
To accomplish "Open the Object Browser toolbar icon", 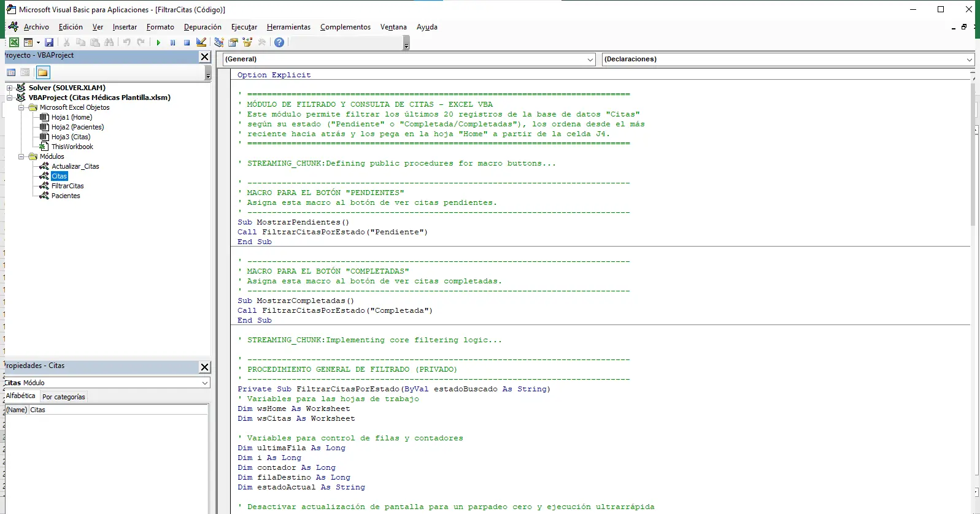I will (248, 42).
